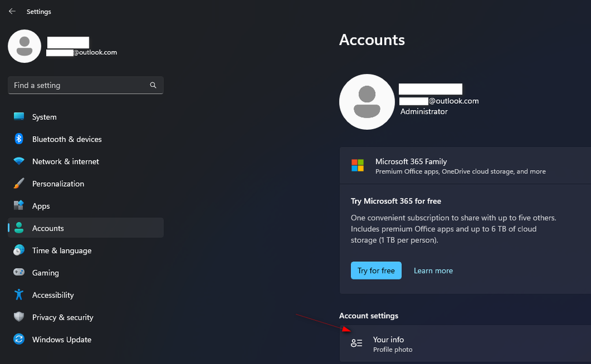Viewport: 591px width, 364px height.
Task: Click the back arrow at top left
Action: point(12,11)
